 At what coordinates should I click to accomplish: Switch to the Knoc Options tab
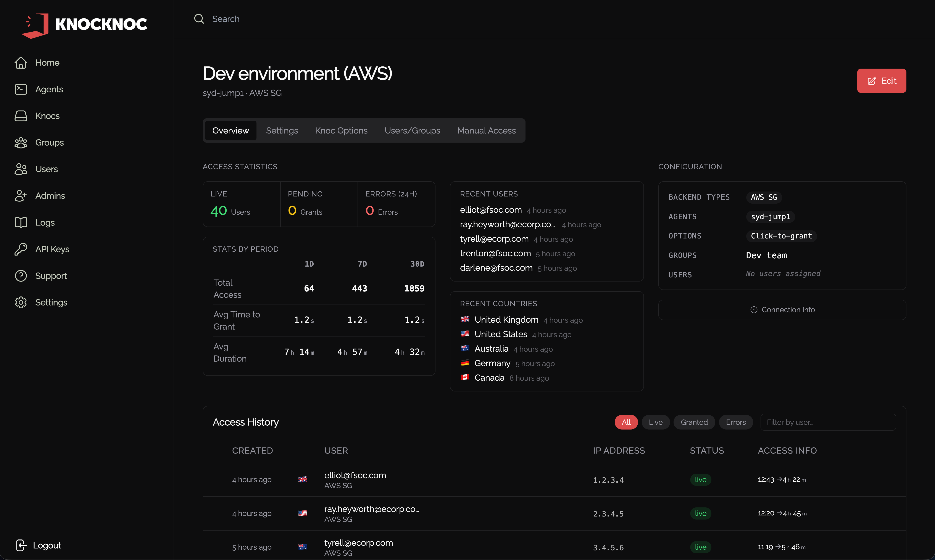pos(341,130)
